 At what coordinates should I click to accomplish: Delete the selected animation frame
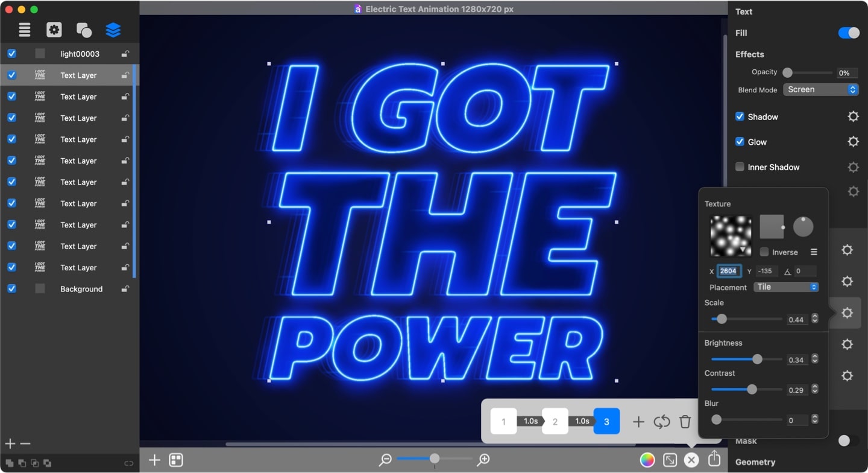685,422
